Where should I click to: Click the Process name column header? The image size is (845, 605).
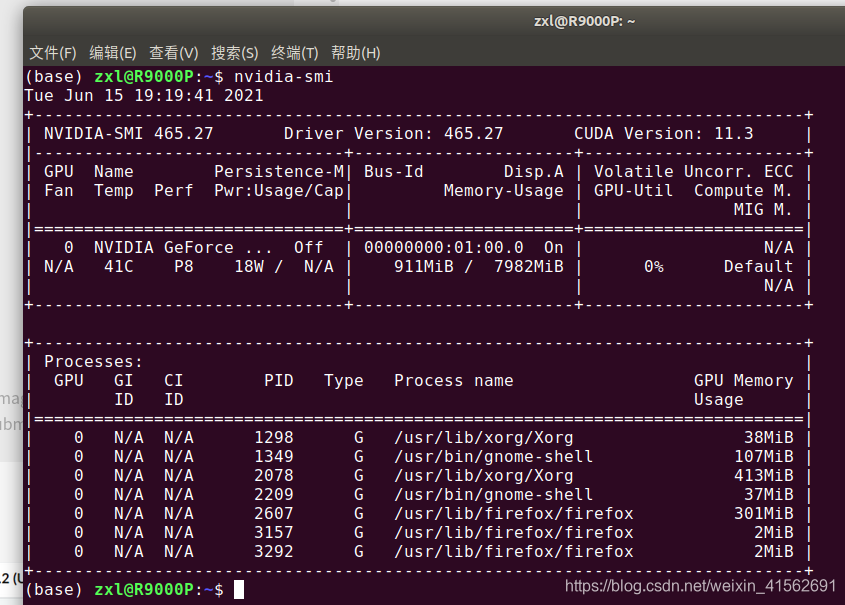pyautogui.click(x=454, y=381)
